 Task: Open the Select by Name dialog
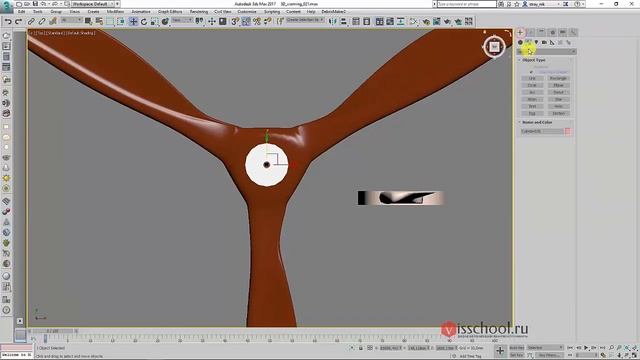coord(99,21)
